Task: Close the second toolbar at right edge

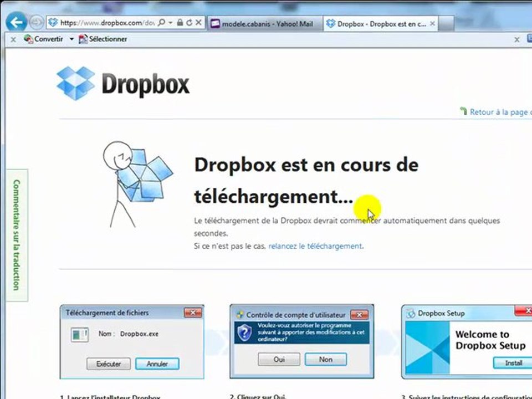Action: pyautogui.click(x=516, y=40)
